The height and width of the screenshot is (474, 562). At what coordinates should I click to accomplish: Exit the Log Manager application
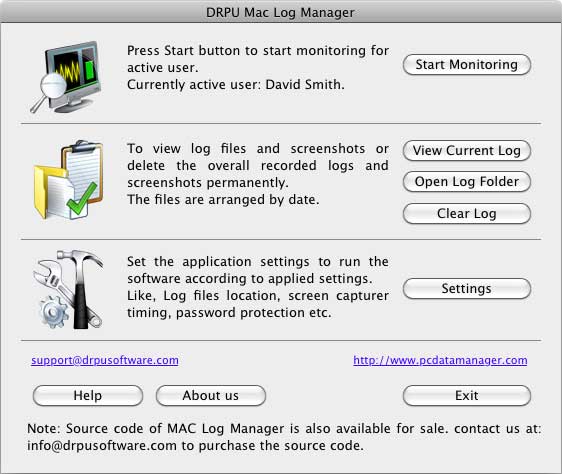pos(467,395)
